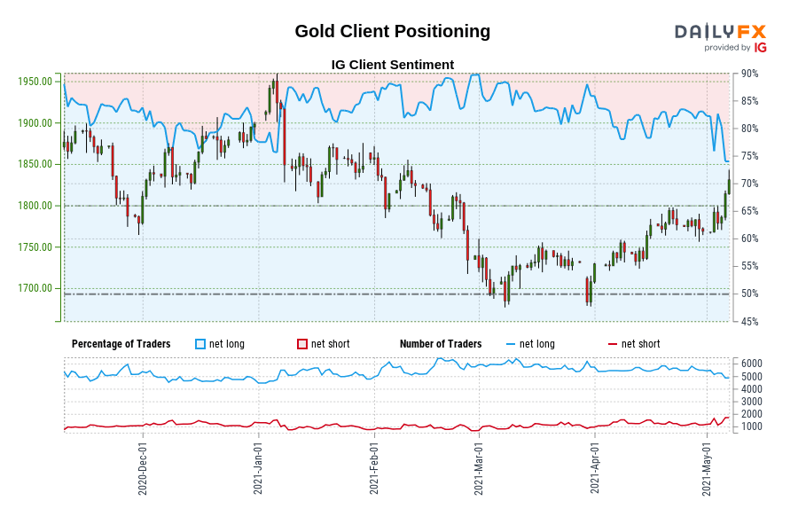This screenshot has width=798, height=532.
Task: Click the 2021-Feb-01 date label
Action: click(x=374, y=468)
